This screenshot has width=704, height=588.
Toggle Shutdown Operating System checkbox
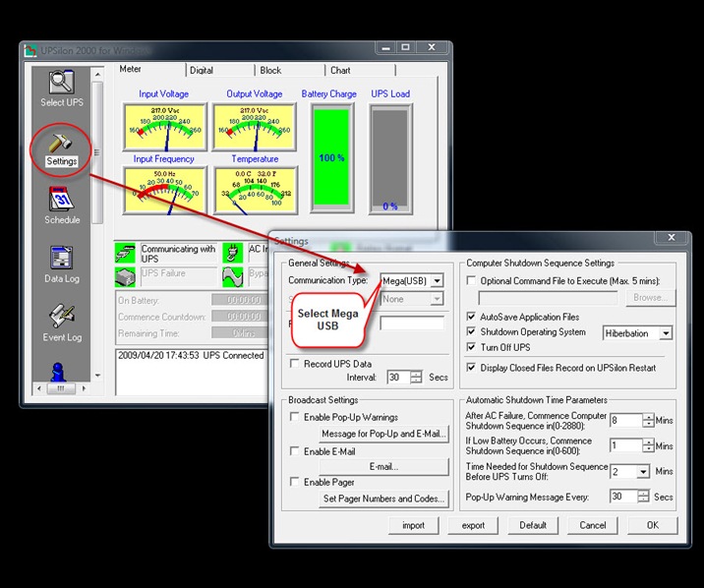click(471, 331)
